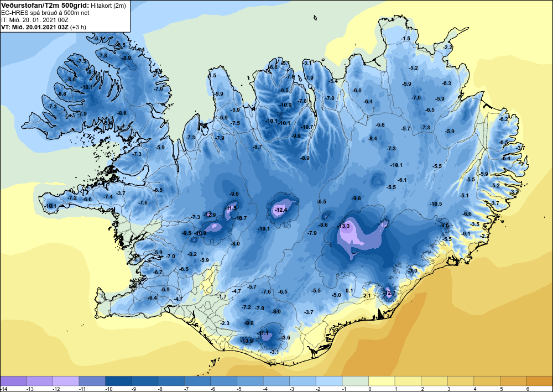
Task: Click the -8.8 temperature value in the Westfjords
Action: click(x=61, y=94)
